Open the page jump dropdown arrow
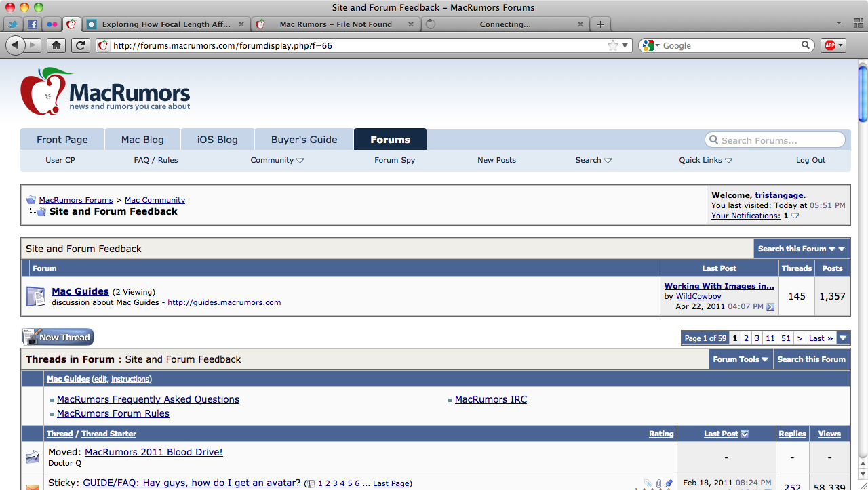 843,338
